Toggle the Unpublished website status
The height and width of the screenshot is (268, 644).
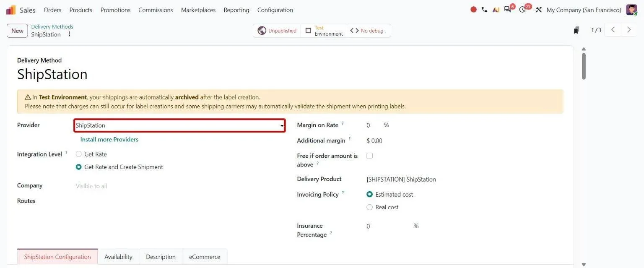[x=277, y=31]
